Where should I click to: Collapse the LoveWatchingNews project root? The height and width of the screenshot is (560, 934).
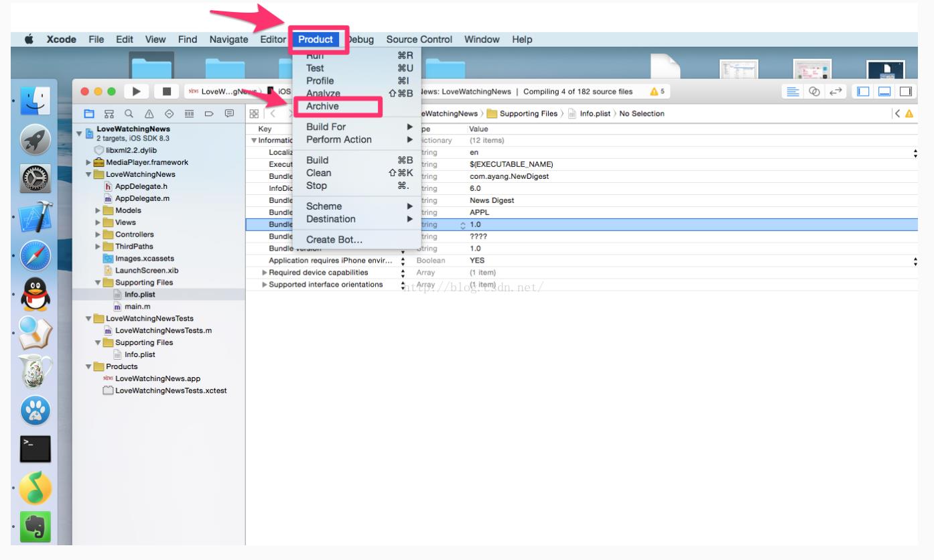pos(80,133)
